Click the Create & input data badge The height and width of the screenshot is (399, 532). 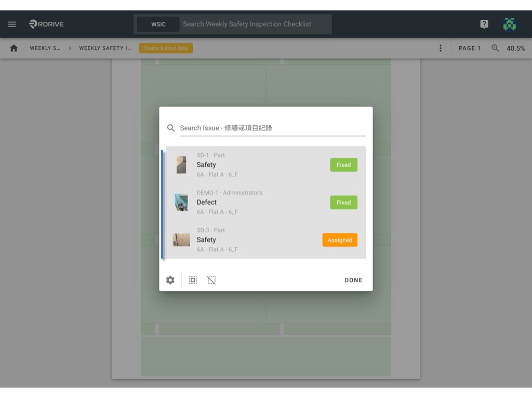[x=166, y=48]
